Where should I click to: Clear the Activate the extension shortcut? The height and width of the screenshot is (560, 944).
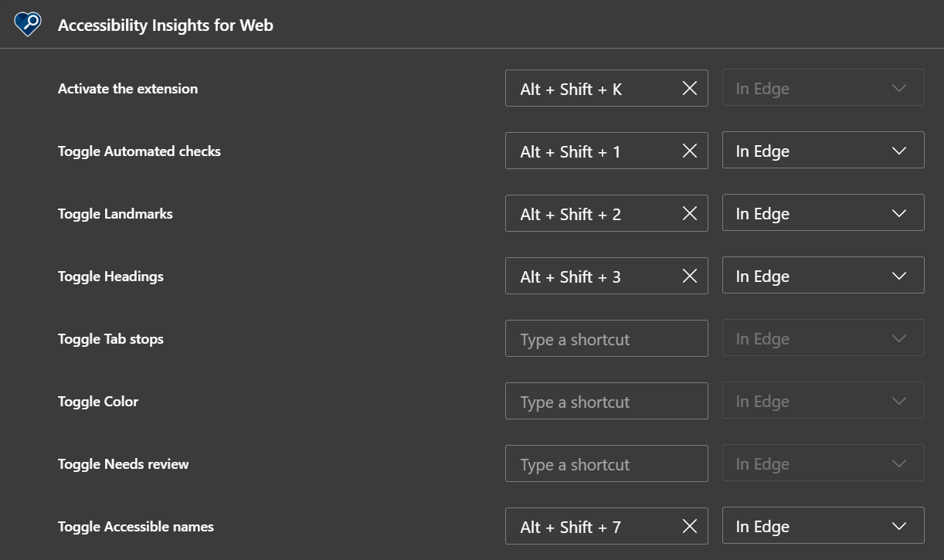coord(690,89)
